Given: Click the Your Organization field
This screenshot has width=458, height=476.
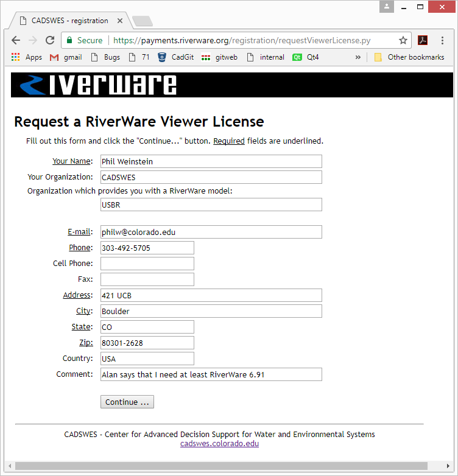Looking at the screenshot, I should tap(211, 177).
